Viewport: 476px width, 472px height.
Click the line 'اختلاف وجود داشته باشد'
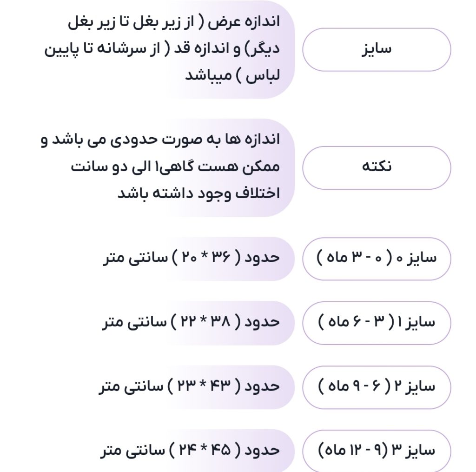click(x=198, y=193)
